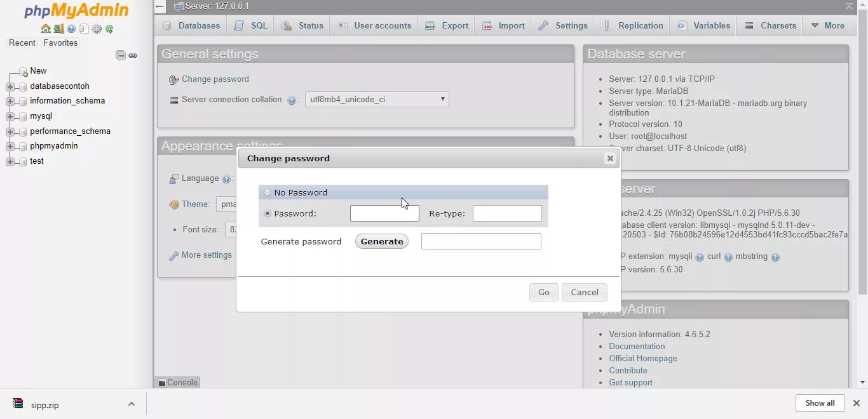Expand the performance_schema tree node
This screenshot has height=419, width=868.
[10, 132]
